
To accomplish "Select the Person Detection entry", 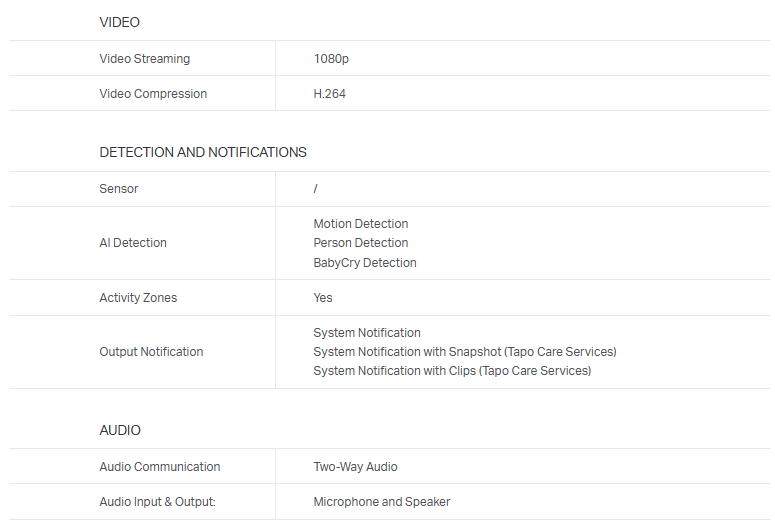I will [x=361, y=243].
